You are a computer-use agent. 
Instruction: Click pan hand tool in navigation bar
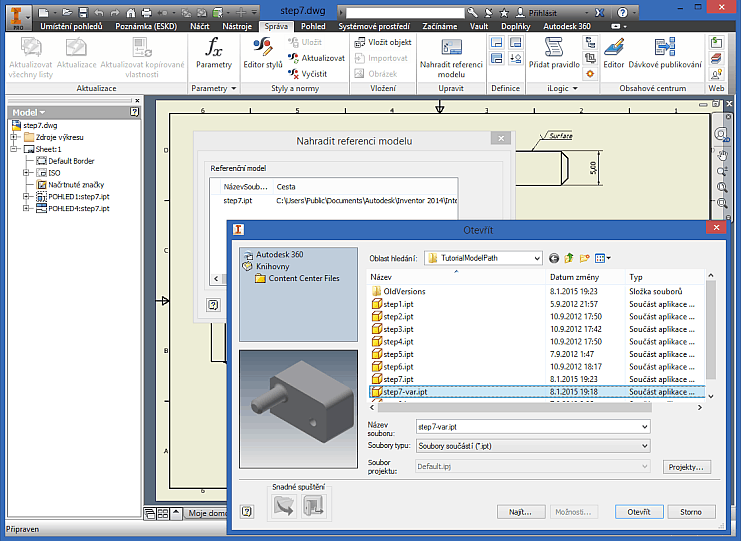722,155
